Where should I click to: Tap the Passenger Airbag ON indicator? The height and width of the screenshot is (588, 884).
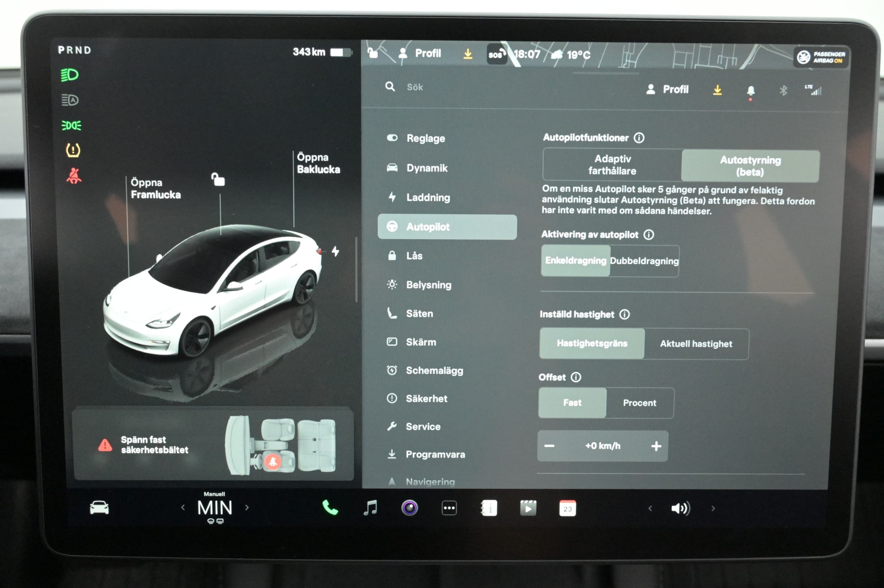point(821,57)
